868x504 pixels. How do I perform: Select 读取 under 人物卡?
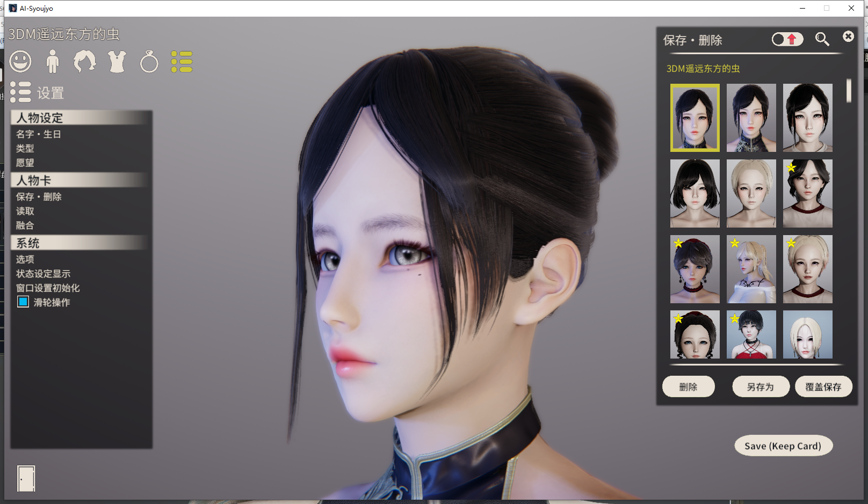click(x=25, y=211)
